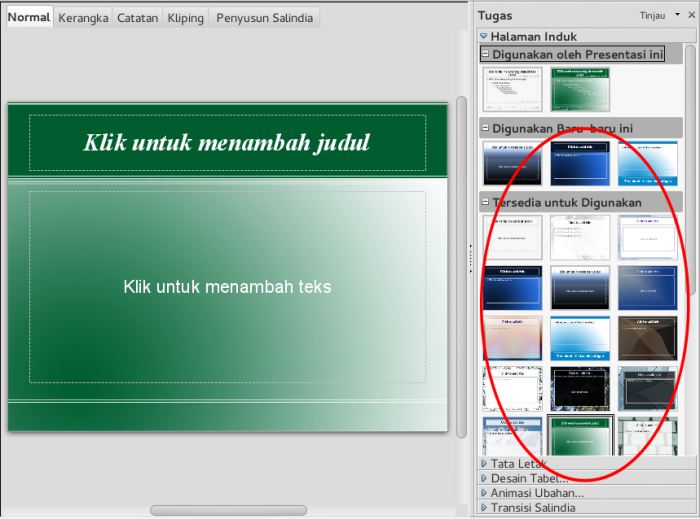Screen dimensions: 700x519
Task: Open the Catatan view tab
Action: pos(138,18)
